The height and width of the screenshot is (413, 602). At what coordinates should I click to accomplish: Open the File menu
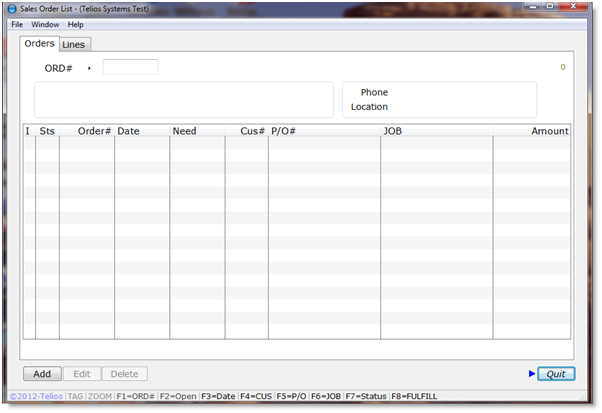[x=17, y=24]
